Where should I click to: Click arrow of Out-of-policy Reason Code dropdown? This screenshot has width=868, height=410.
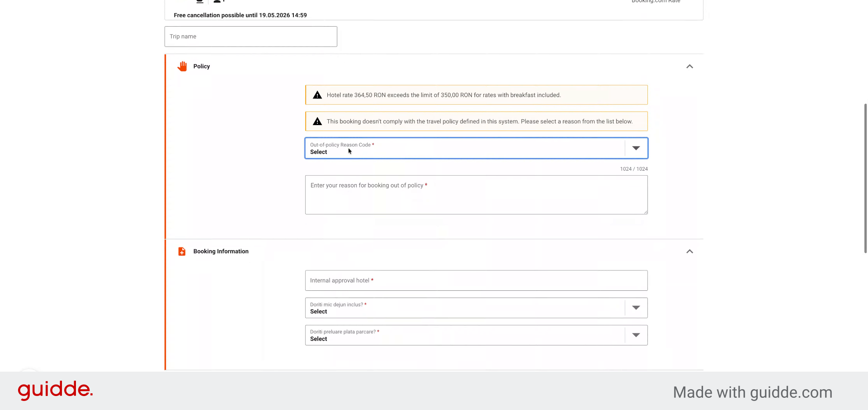[636, 148]
